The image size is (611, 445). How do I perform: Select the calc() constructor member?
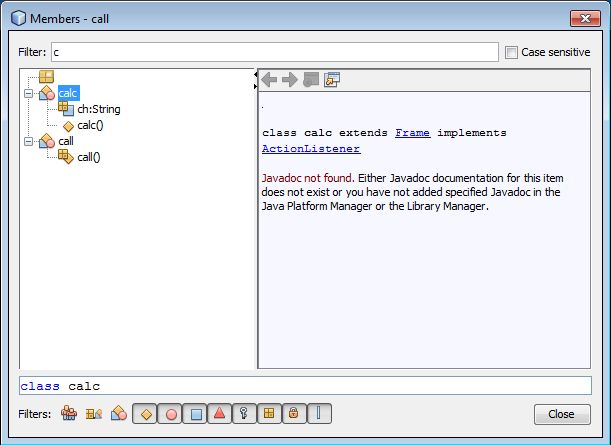90,125
